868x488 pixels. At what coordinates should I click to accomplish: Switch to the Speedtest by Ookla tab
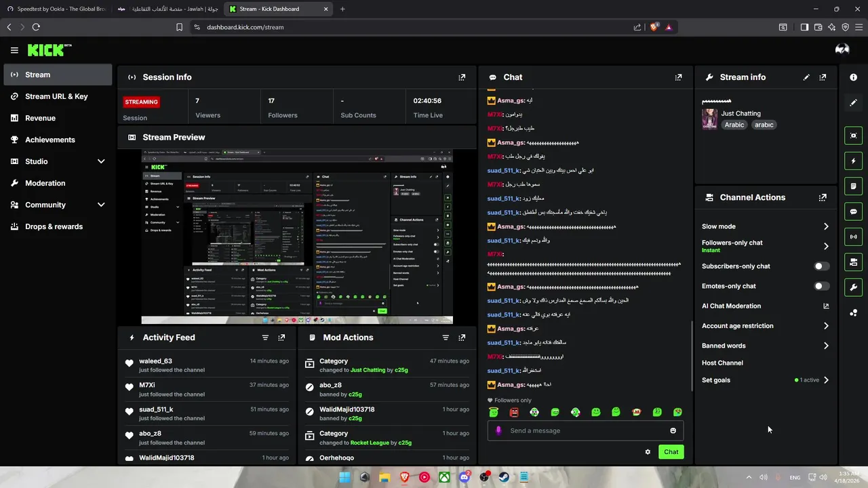coord(56,9)
